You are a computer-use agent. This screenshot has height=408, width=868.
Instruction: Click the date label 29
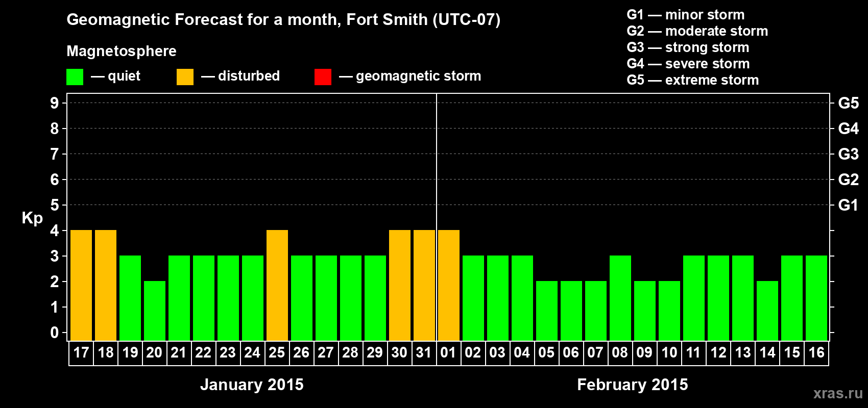[375, 353]
